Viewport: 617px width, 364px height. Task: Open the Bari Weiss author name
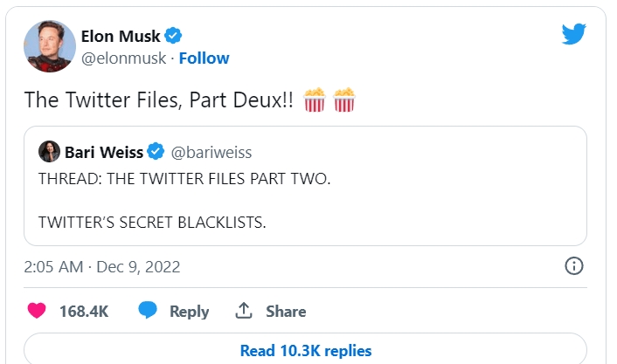[103, 152]
